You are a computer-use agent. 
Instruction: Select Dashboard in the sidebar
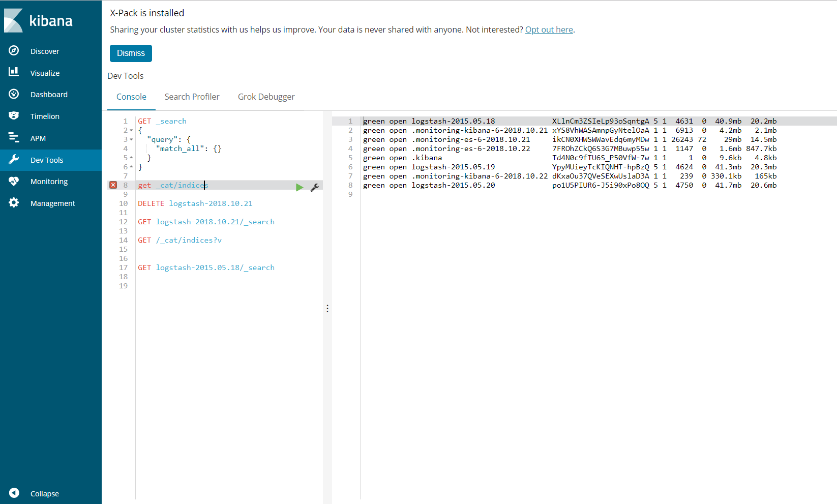click(49, 95)
